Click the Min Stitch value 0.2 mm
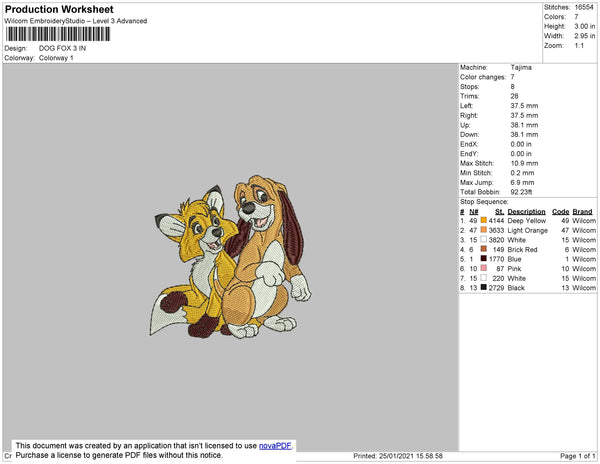This screenshot has width=600, height=464. (x=522, y=173)
